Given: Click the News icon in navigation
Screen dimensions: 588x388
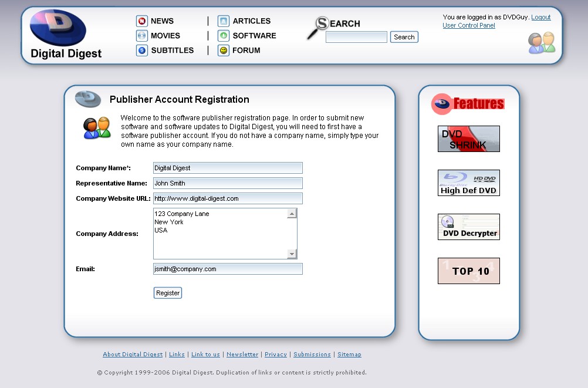Looking at the screenshot, I should tap(141, 21).
